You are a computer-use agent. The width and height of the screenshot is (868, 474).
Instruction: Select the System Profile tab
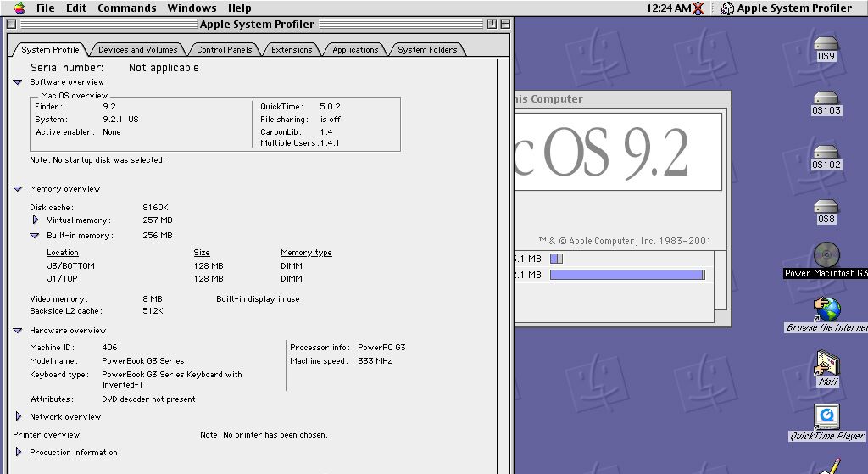(x=50, y=49)
